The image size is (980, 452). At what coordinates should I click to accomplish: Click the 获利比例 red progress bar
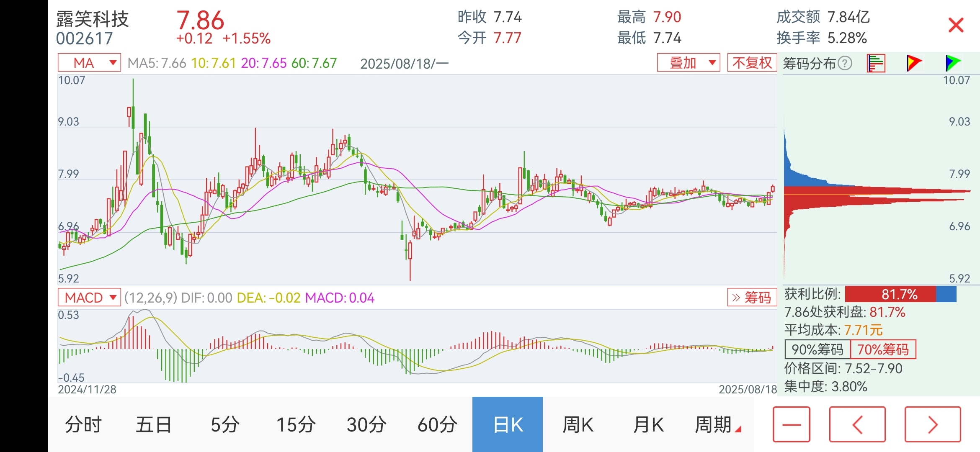coord(890,294)
